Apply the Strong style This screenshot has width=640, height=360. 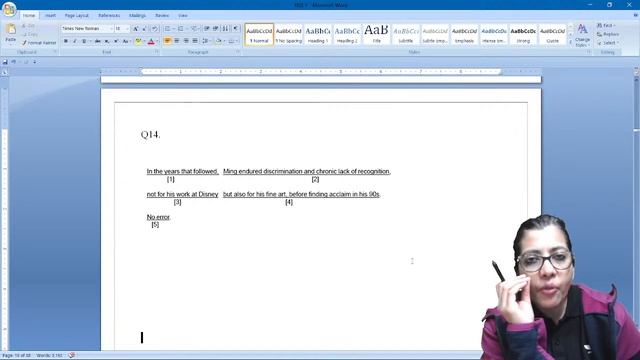pos(523,34)
